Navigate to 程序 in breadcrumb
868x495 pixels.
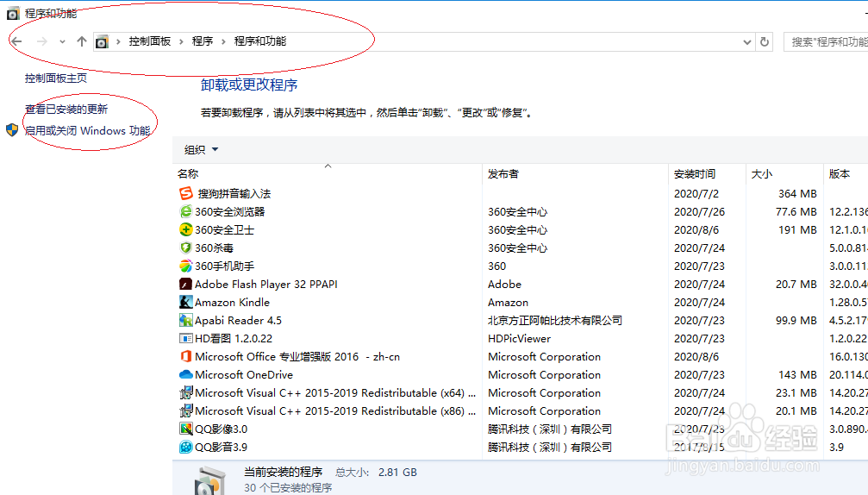tap(202, 41)
